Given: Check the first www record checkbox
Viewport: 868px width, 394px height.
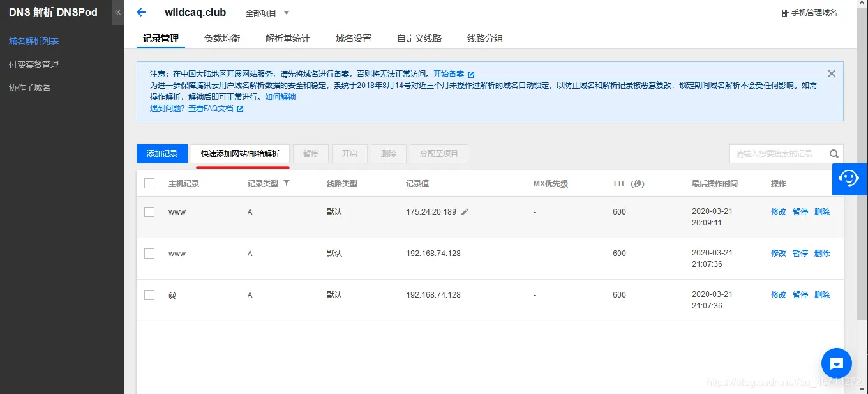Looking at the screenshot, I should pos(149,211).
